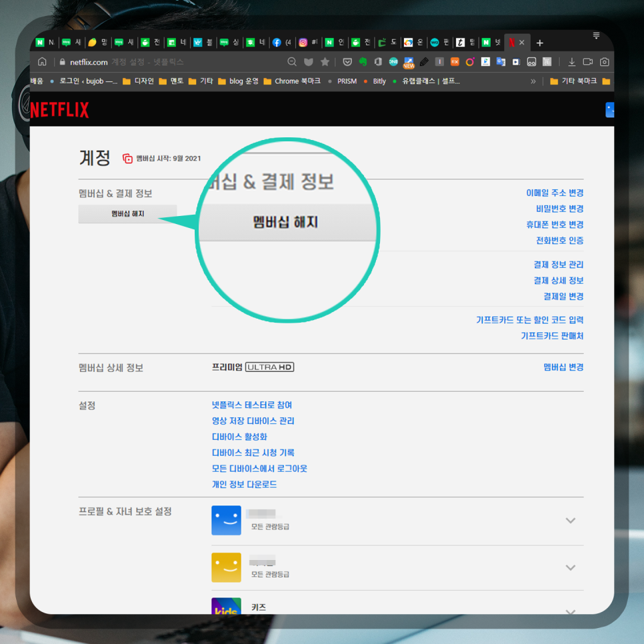644x644 pixels.
Task: Open the Evernote elephant extension
Action: coord(363,61)
